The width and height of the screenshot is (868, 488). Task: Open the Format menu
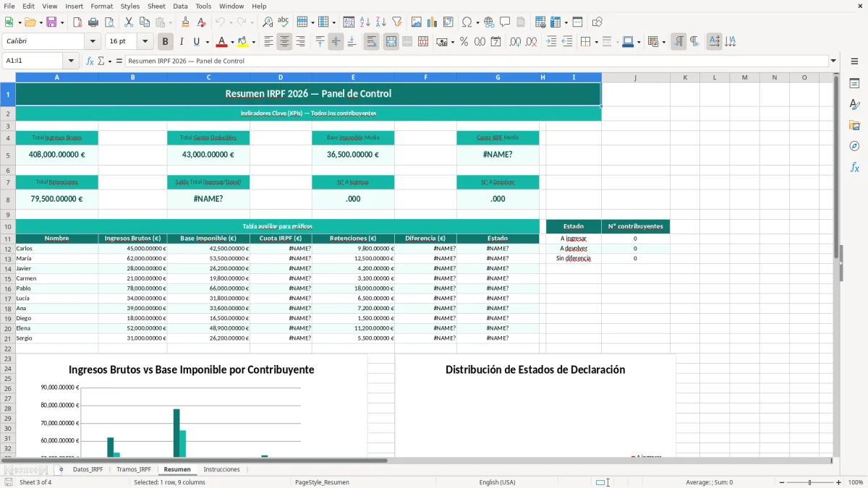click(101, 6)
